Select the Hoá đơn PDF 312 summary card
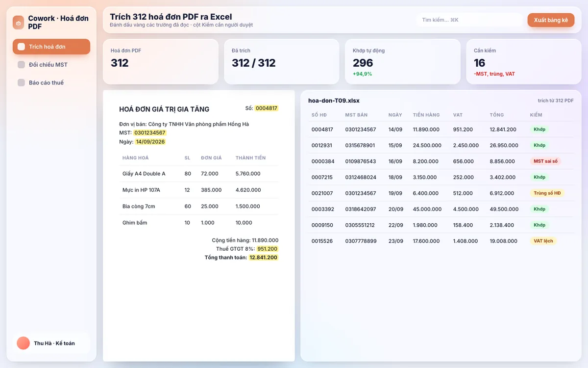 pos(160,61)
